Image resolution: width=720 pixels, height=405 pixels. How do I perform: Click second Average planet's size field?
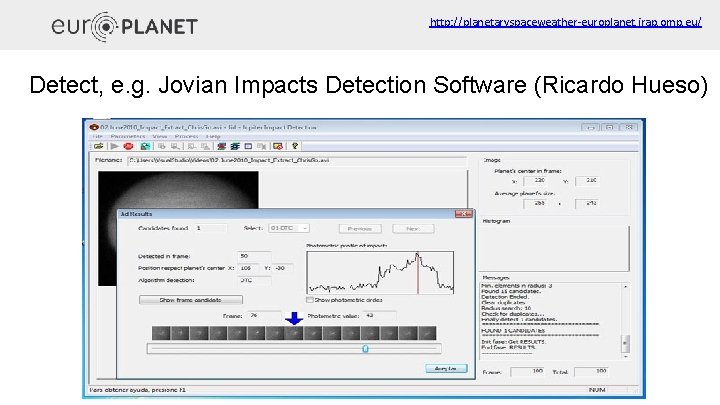589,203
